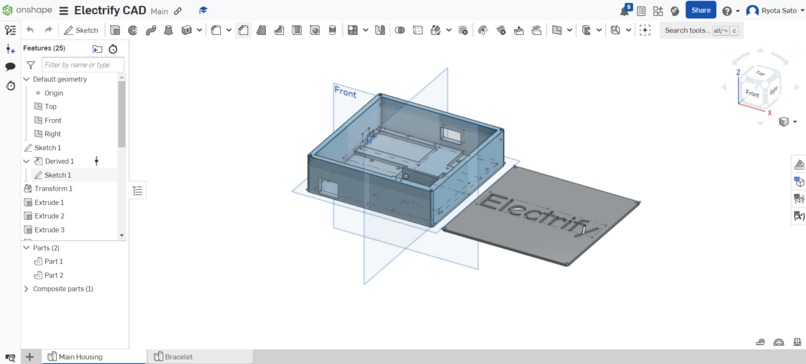The image size is (806, 364).
Task: Switch to the Bracelet tab
Action: (x=200, y=357)
